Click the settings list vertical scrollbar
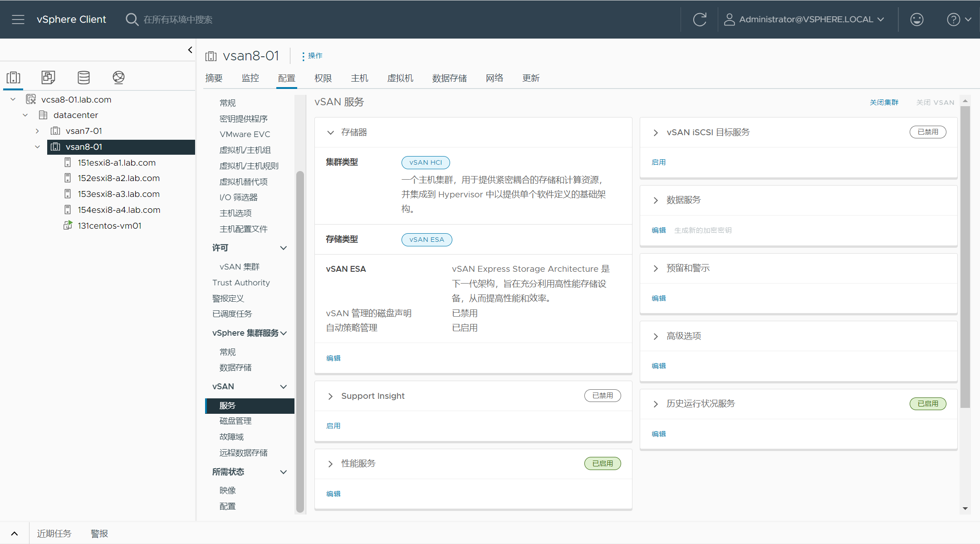 tap(300, 341)
